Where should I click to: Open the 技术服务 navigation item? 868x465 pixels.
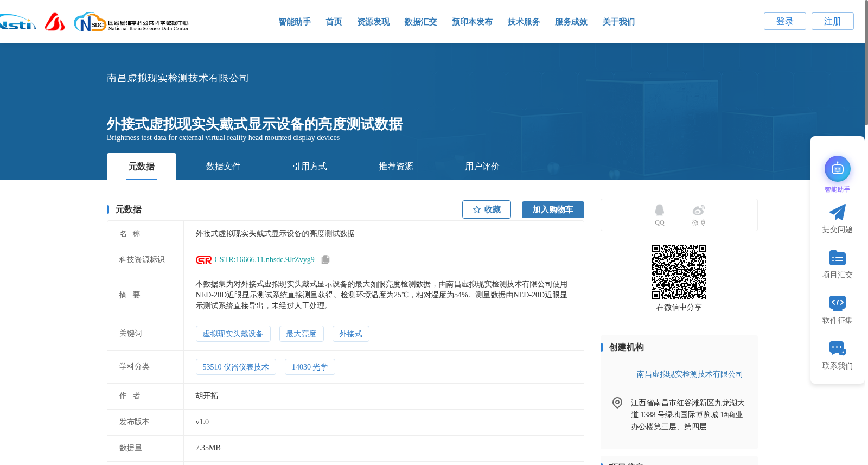tap(524, 22)
